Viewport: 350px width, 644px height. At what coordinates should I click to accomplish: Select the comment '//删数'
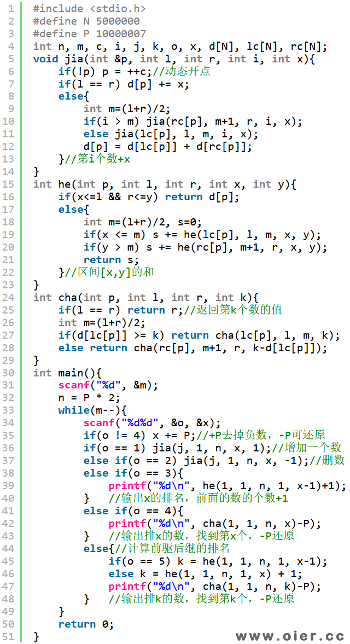tap(326, 461)
